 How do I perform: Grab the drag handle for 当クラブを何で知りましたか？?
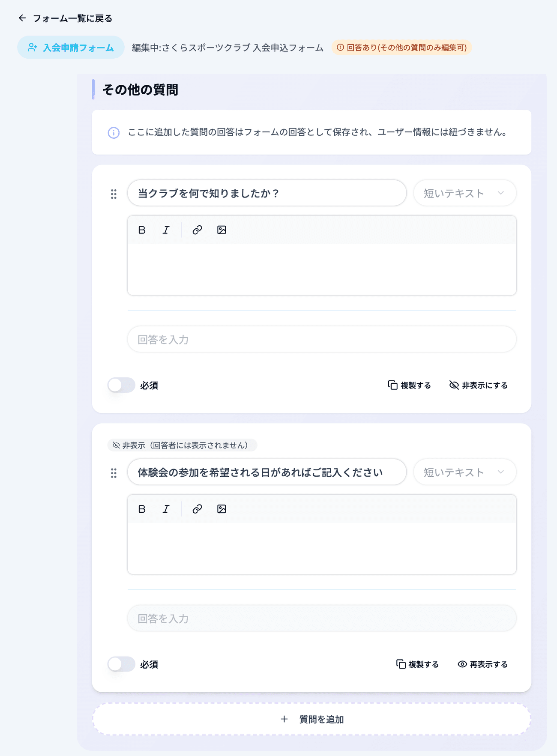[114, 194]
